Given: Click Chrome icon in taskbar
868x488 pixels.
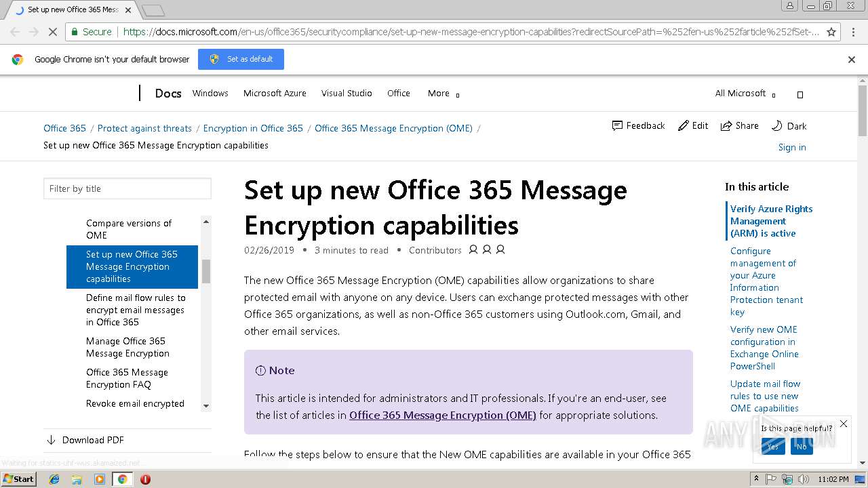Looking at the screenshot, I should [x=122, y=479].
